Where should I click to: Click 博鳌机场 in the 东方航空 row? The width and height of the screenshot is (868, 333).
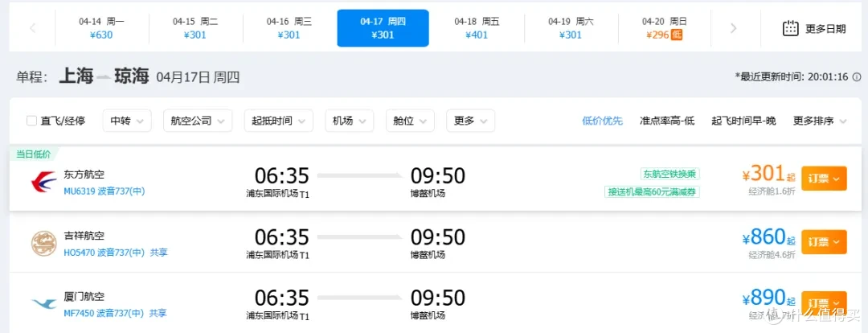[x=428, y=193]
